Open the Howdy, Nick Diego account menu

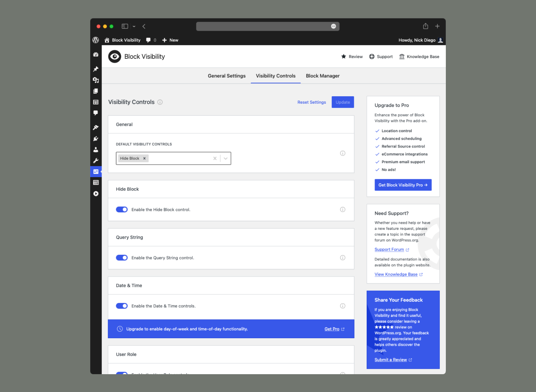421,40
